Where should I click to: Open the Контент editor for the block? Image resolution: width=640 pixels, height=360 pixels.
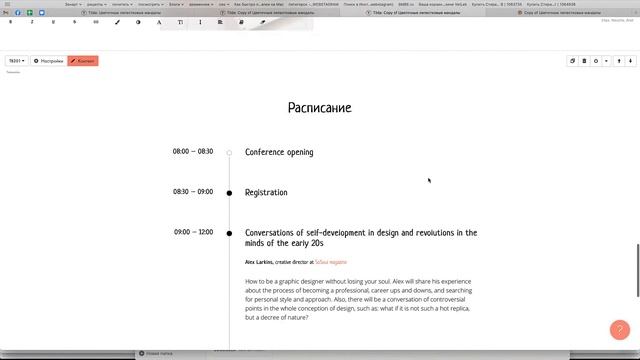[x=83, y=61]
